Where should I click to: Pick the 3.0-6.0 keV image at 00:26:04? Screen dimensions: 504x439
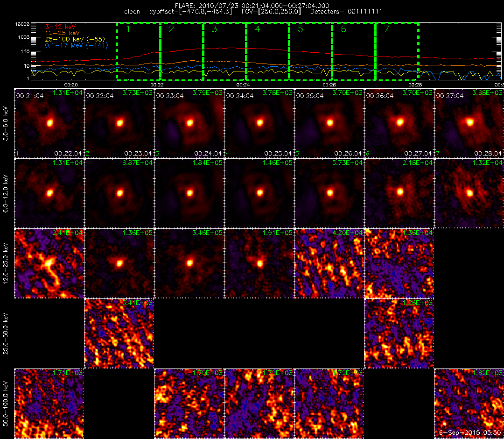tap(399, 123)
